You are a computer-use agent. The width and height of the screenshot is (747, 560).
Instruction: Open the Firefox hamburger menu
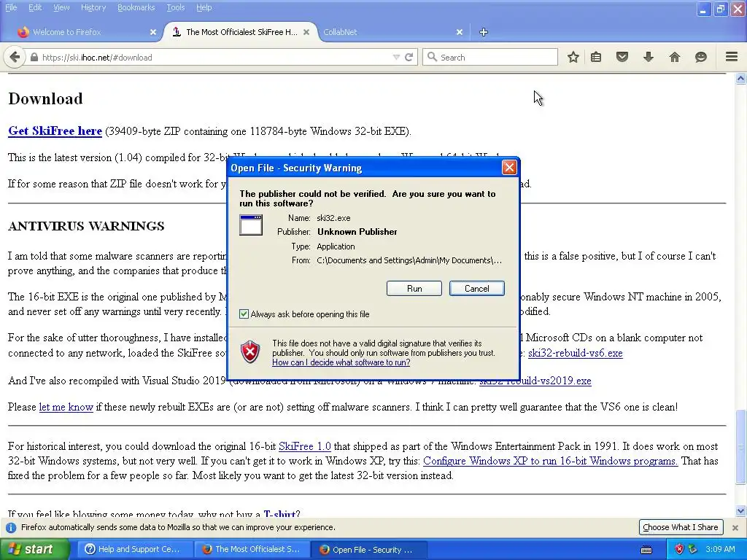732,57
